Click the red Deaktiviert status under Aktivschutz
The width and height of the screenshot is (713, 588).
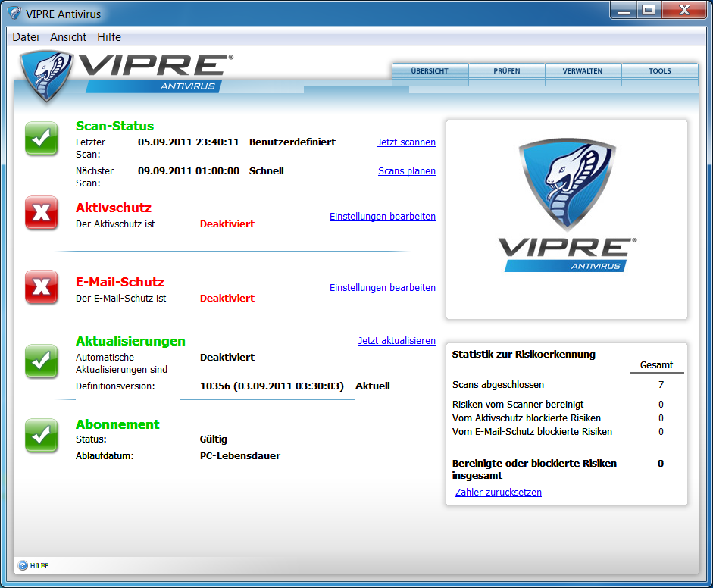click(227, 224)
